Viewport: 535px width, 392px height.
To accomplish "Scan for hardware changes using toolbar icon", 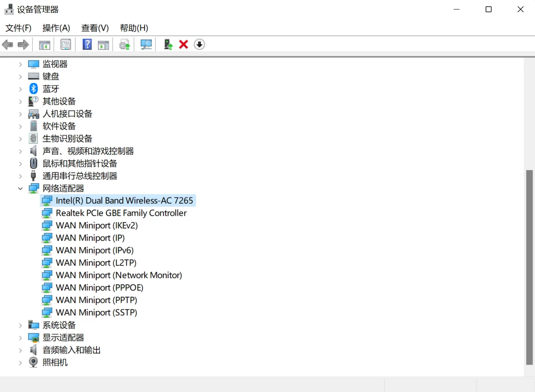I will (145, 44).
